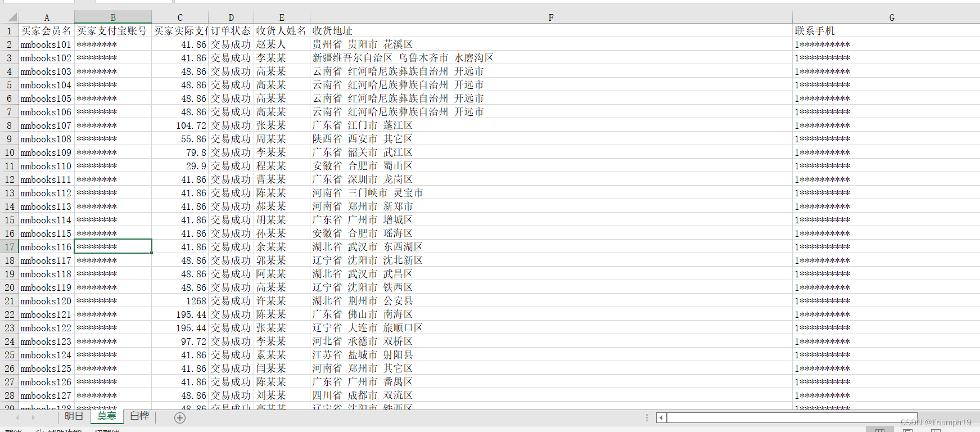Select column C header
This screenshot has width=980, height=432.
[x=180, y=17]
